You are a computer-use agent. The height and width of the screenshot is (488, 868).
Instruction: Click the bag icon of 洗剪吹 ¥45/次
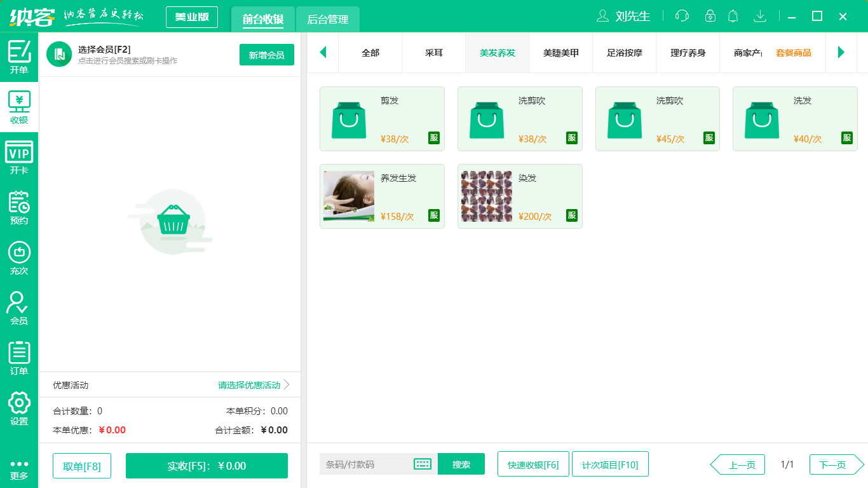coord(625,119)
